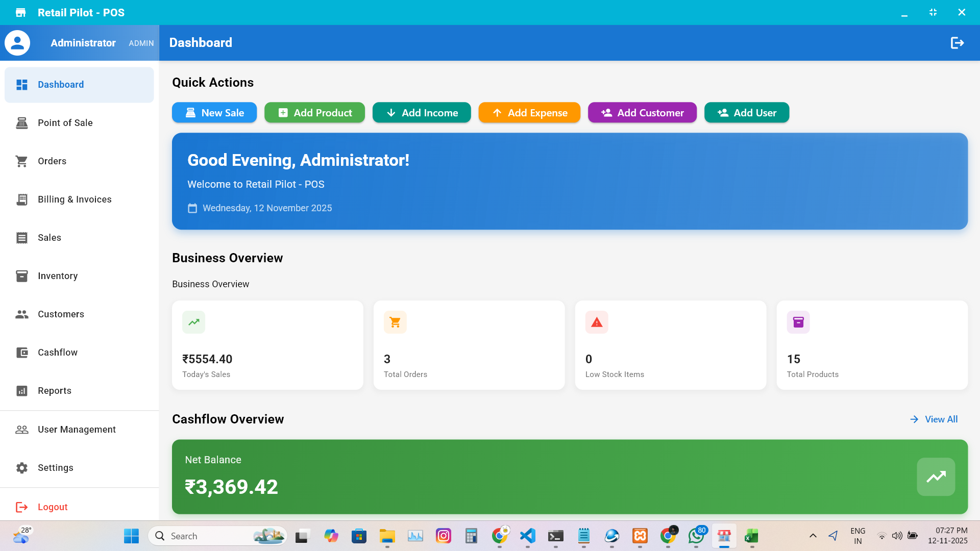The image size is (980, 551).
Task: Select the Orders cart icon in sidebar
Action: 21,161
